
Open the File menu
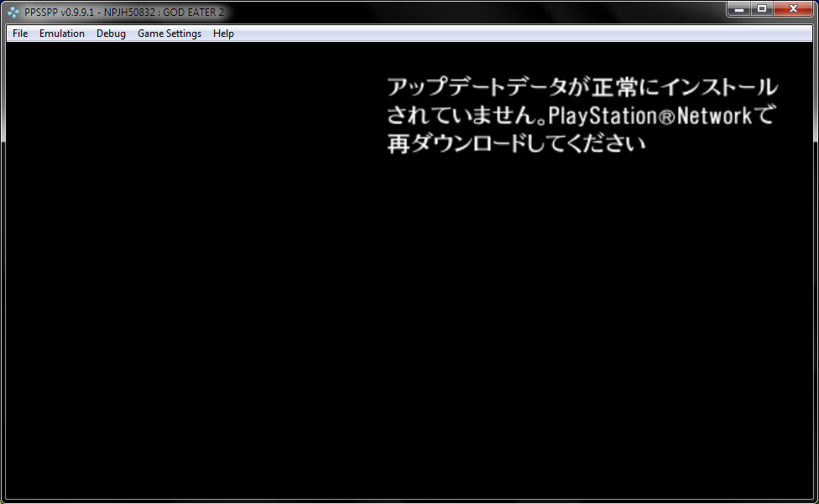[x=20, y=34]
